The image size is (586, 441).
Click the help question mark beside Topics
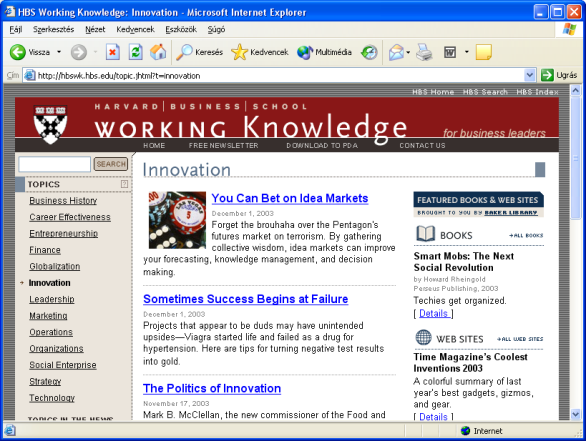coord(124,184)
